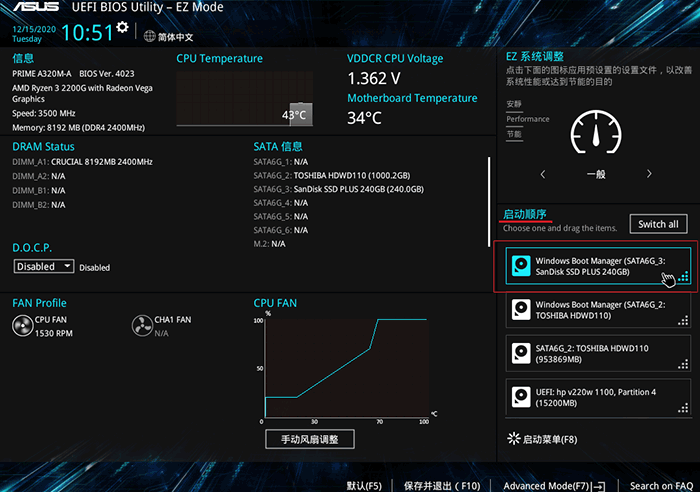
Task: Click the DRAM Status heading
Action: (x=43, y=146)
